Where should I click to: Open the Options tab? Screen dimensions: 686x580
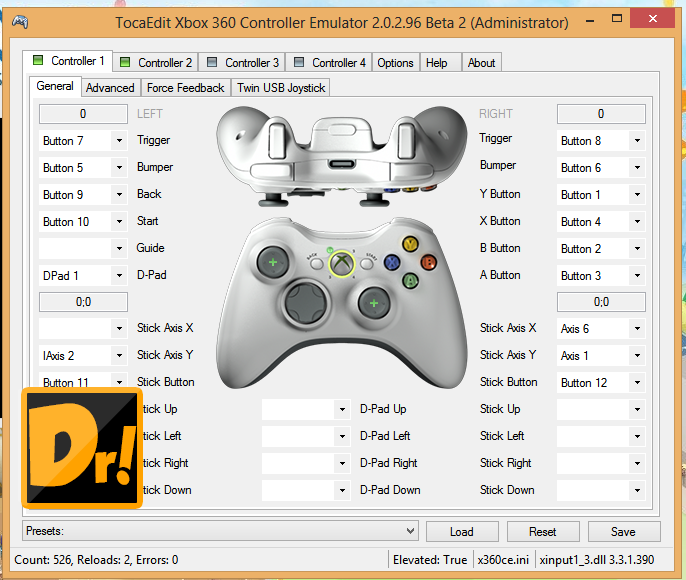[x=396, y=63]
